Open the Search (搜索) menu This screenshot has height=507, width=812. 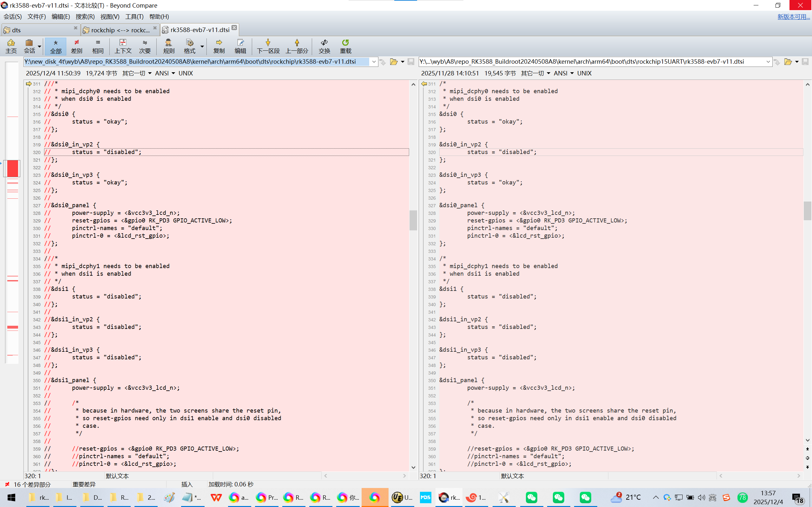pos(85,16)
